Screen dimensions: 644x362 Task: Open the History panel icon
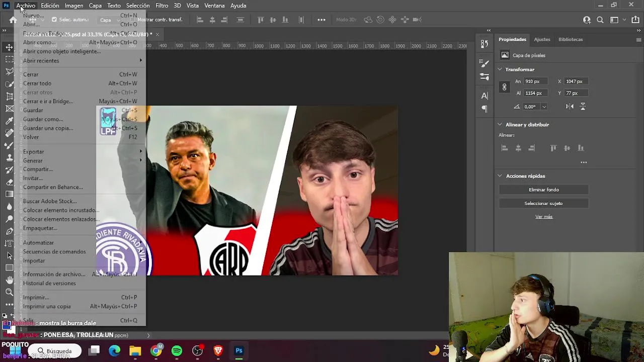[x=485, y=44]
